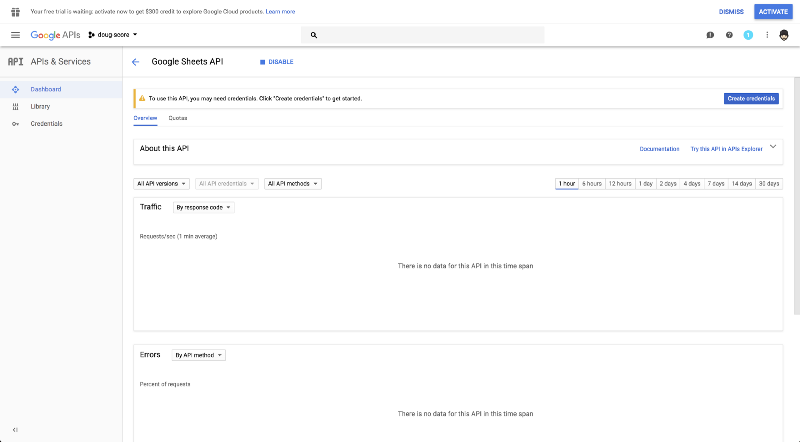
Task: Open the Learn more link
Action: point(280,12)
